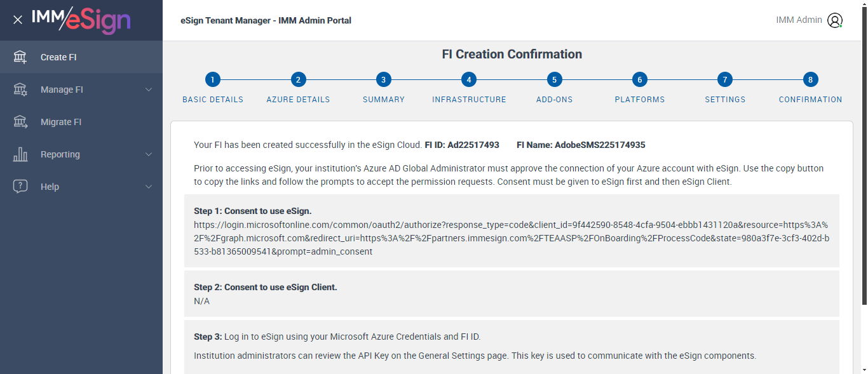Close the sidebar with the X icon

[x=18, y=20]
